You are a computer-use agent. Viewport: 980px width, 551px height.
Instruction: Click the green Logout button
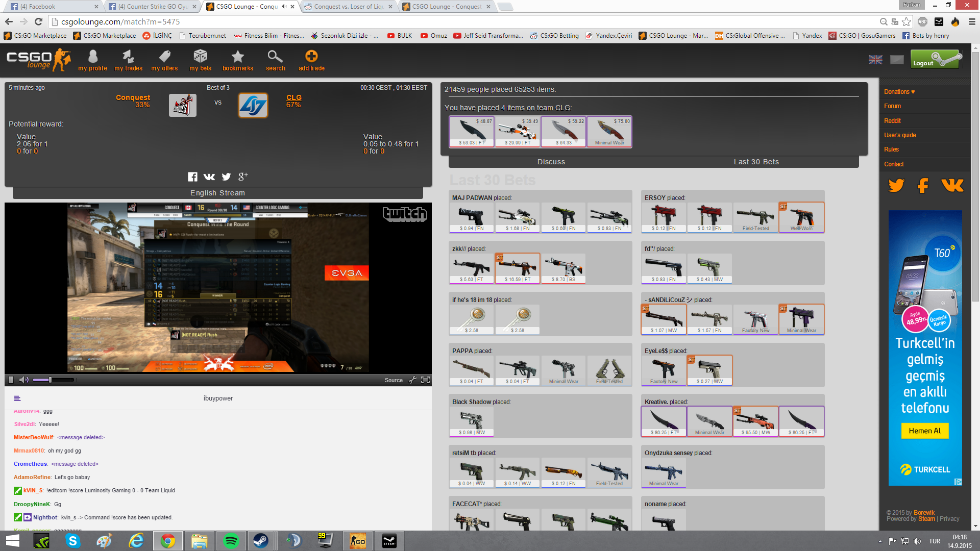936,59
